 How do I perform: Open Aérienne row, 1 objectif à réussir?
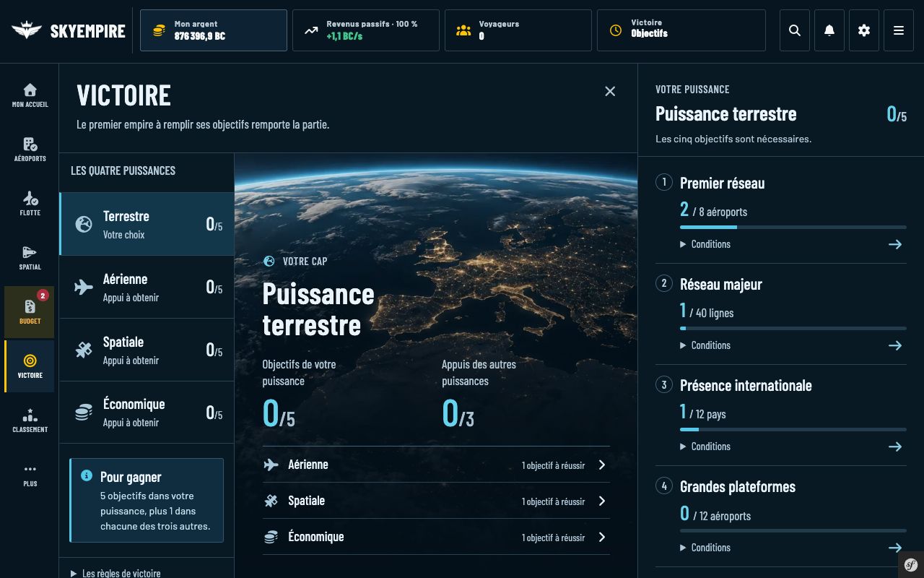(436, 465)
